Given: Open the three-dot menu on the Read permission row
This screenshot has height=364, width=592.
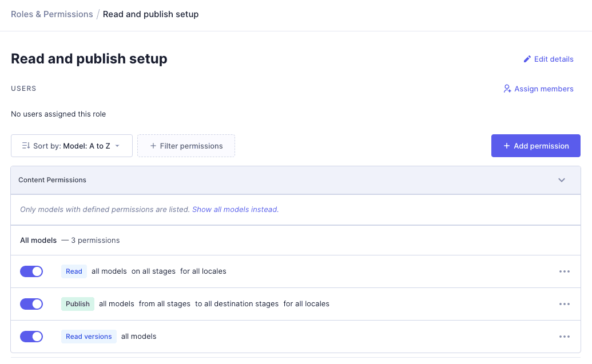Looking at the screenshot, I should click(x=565, y=271).
